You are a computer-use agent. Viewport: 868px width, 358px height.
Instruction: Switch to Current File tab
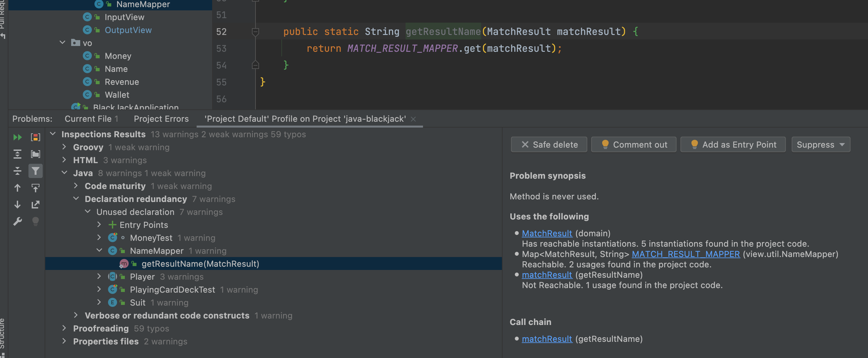(91, 119)
